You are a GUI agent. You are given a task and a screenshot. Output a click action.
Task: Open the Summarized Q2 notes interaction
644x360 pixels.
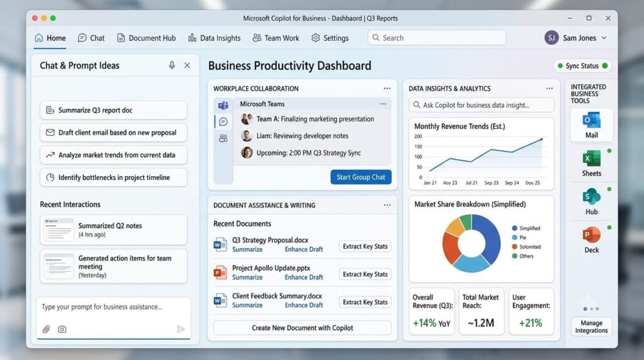(113, 230)
